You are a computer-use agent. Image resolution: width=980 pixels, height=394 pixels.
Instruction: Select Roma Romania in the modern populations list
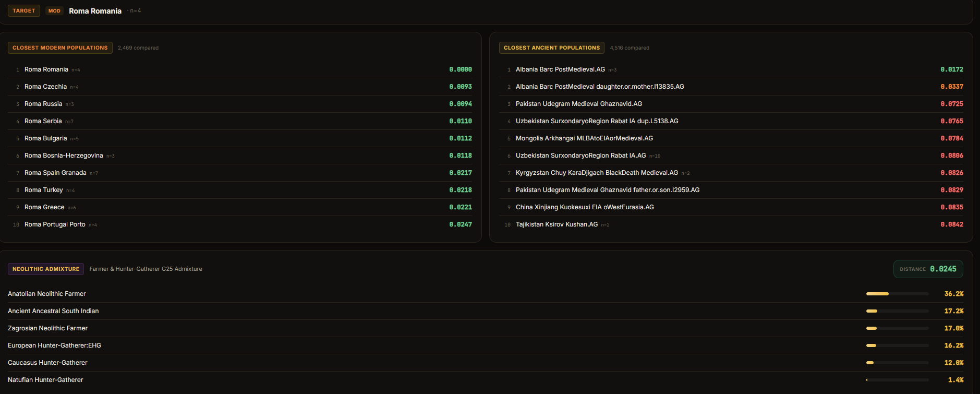pyautogui.click(x=240, y=69)
